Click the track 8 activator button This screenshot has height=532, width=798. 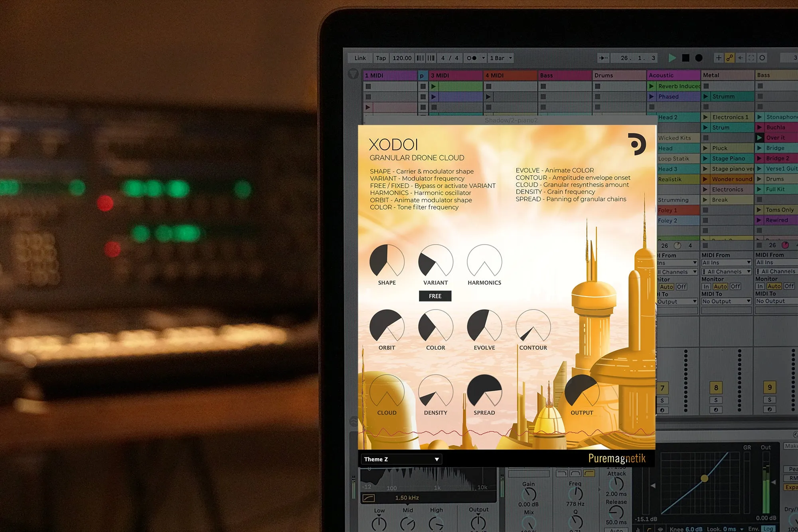[716, 388]
